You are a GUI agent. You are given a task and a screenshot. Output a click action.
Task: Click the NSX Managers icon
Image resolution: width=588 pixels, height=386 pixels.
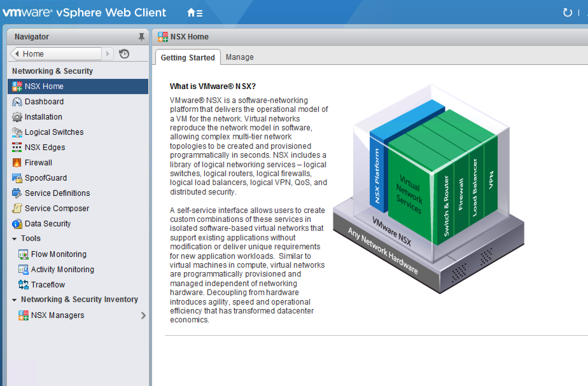pyautogui.click(x=24, y=315)
